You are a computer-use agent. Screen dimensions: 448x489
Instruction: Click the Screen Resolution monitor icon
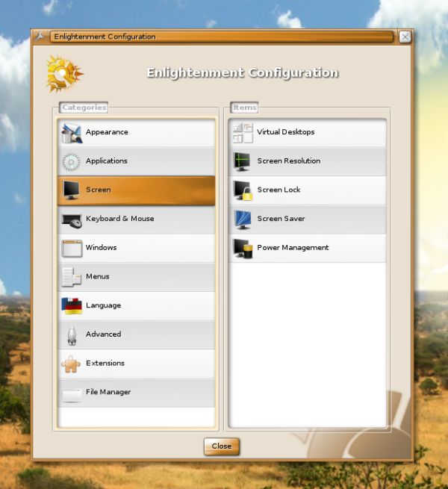[x=242, y=161]
